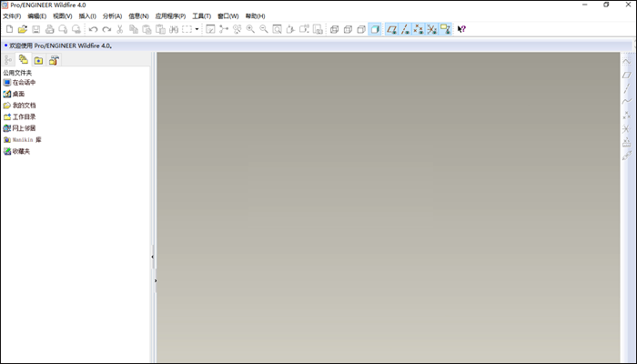Select the 我的文档 folder

(x=19, y=106)
